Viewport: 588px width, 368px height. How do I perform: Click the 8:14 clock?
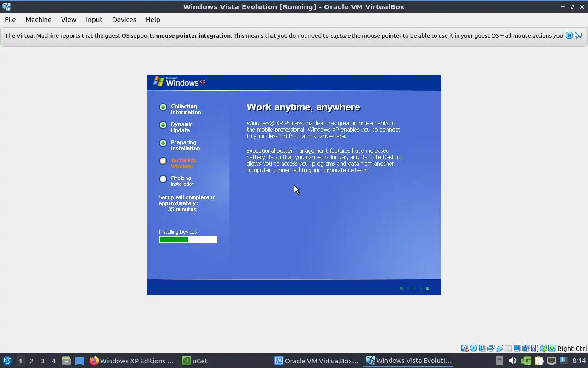coord(579,361)
